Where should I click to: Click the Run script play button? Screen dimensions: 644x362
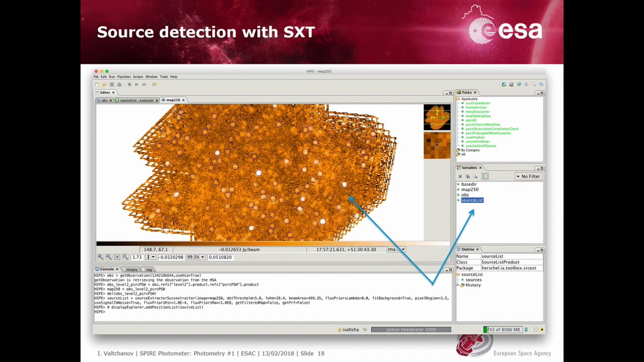click(136, 84)
